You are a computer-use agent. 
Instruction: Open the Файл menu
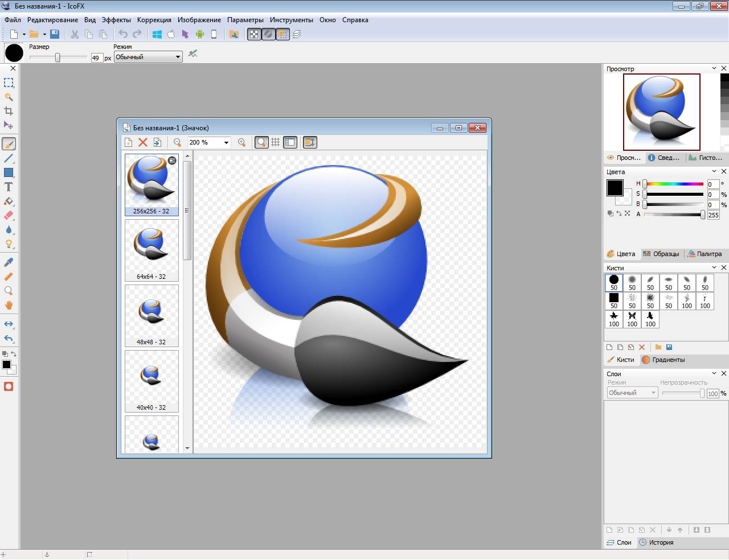pyautogui.click(x=13, y=20)
